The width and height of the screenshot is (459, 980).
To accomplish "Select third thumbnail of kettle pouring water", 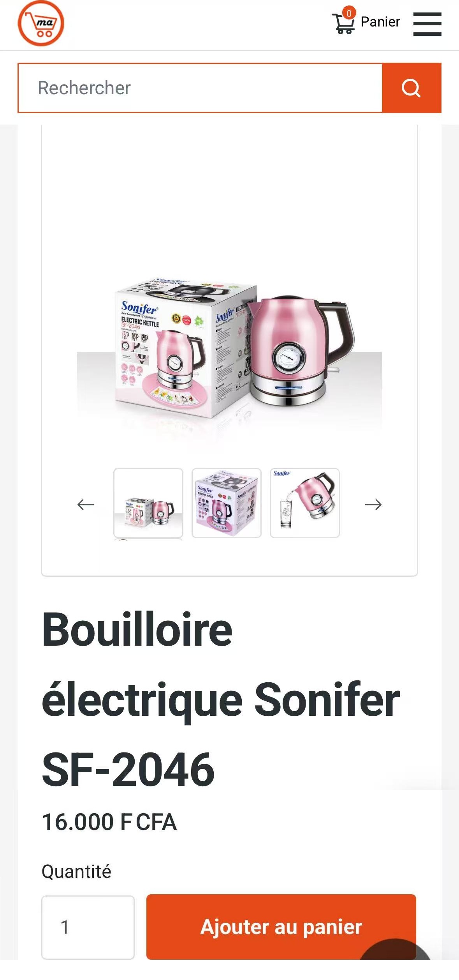I will tap(305, 503).
